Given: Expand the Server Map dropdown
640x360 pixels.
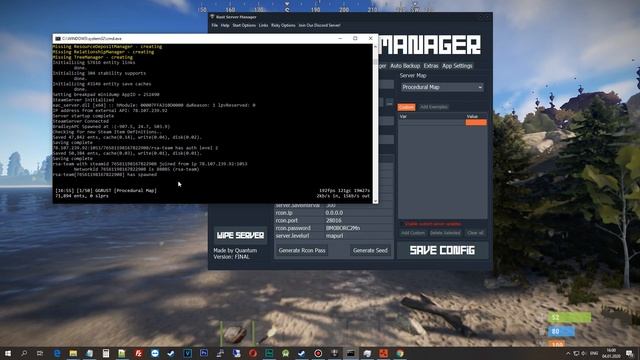Looking at the screenshot, I should (442, 87).
